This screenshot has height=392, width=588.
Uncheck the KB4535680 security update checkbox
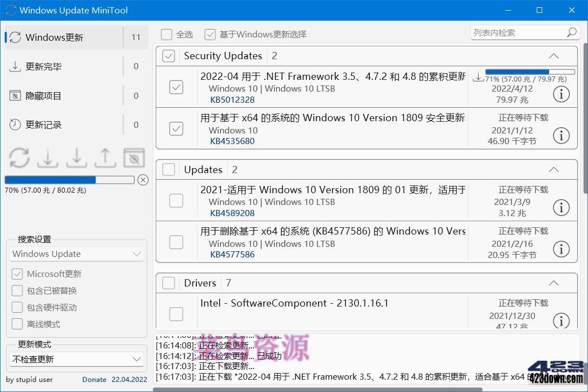176,128
